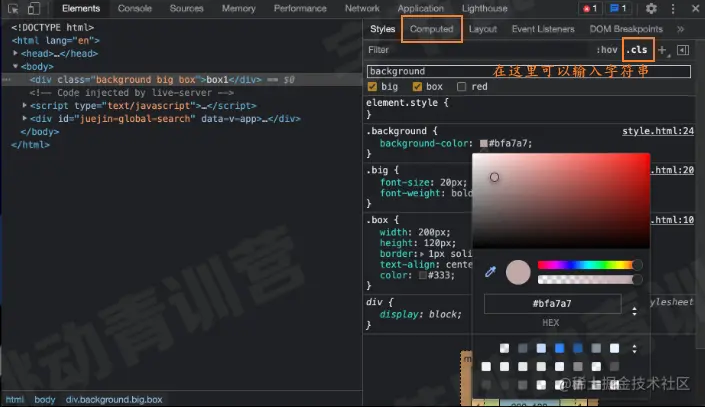
Task: Switch to the Layout tab
Action: click(x=483, y=29)
